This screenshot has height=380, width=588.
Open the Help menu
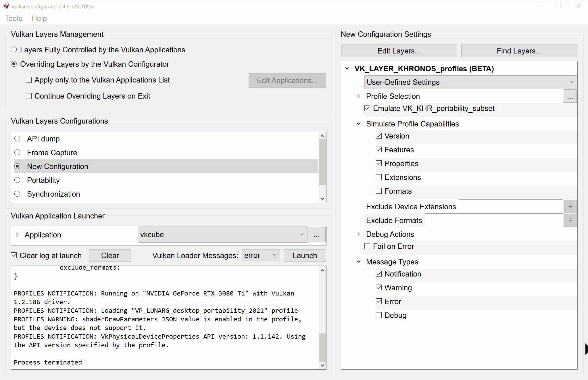39,18
